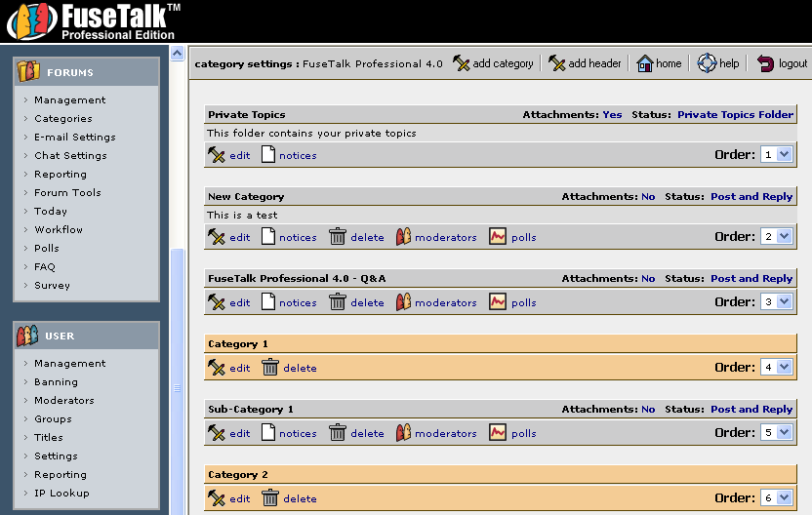
Task: Click edit tool icon for Private Topics
Action: (216, 155)
